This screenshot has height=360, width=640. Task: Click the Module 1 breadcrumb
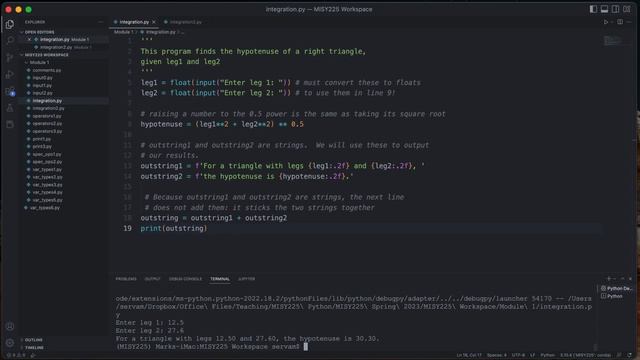point(123,32)
